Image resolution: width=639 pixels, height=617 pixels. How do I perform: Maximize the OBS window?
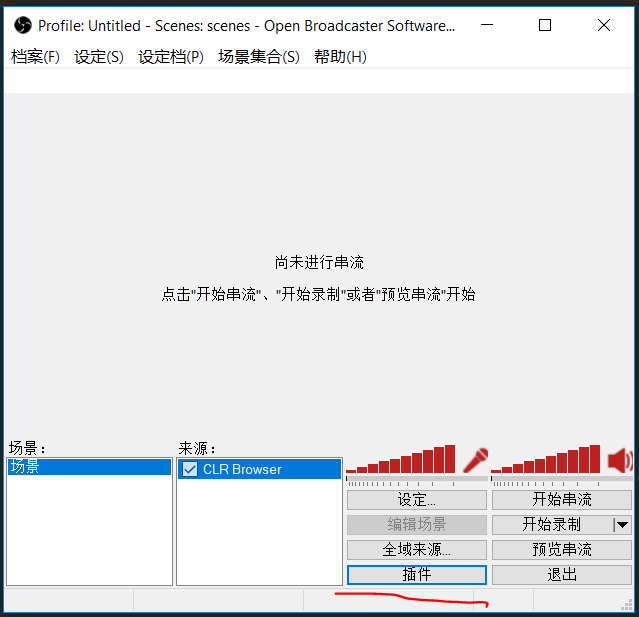[x=545, y=25]
